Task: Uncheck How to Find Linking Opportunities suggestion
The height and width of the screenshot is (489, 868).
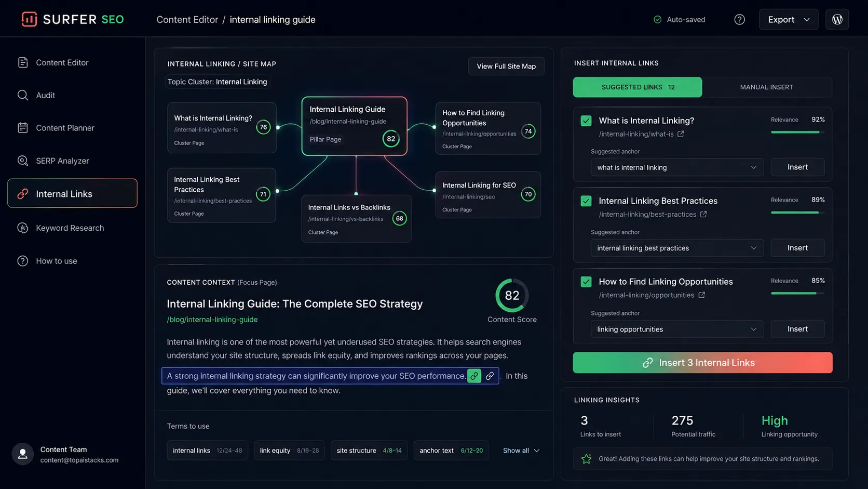Action: [x=586, y=282]
